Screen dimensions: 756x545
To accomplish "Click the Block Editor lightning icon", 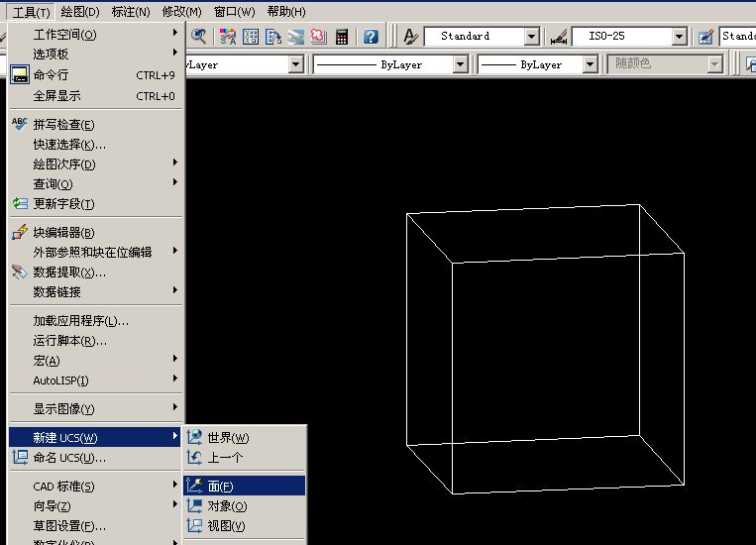I will point(20,232).
